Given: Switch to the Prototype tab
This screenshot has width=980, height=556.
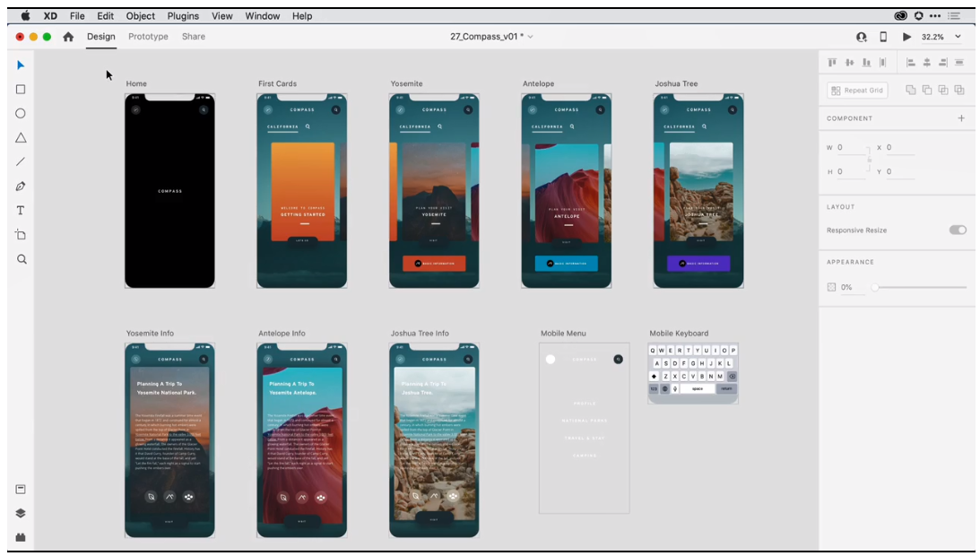Looking at the screenshot, I should 148,37.
